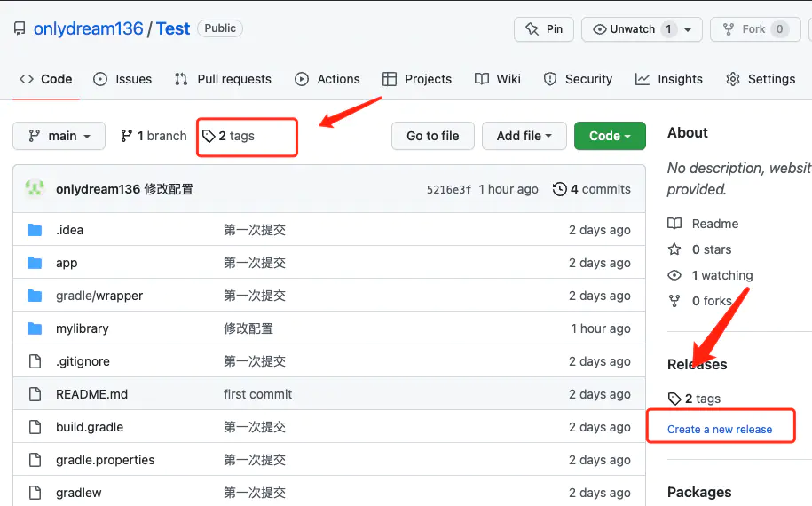The width and height of the screenshot is (812, 506).
Task: Open the Actions tab
Action: [327, 79]
